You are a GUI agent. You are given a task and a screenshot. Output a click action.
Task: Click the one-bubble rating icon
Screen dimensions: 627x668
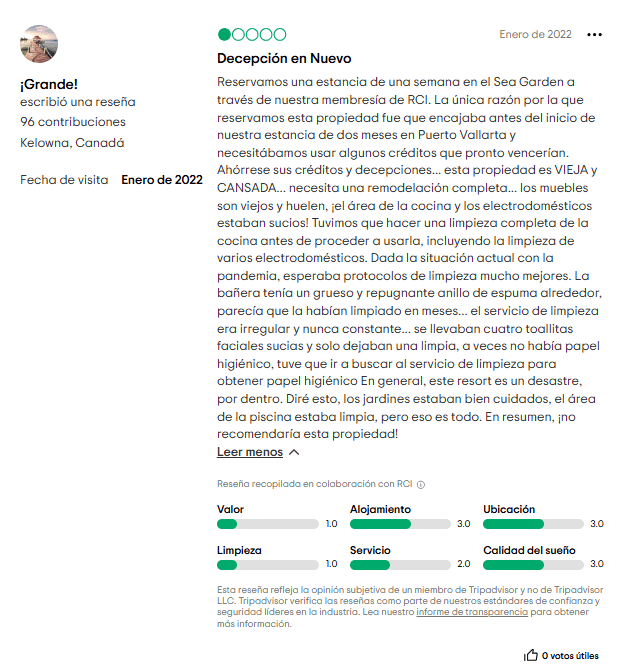point(251,35)
